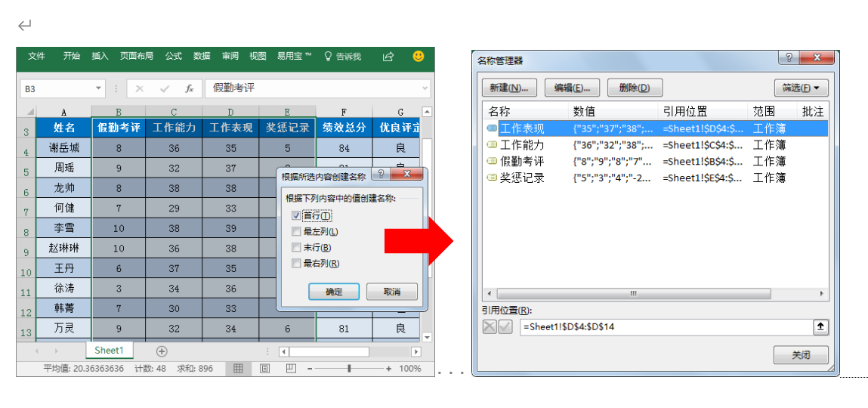This screenshot has height=408, width=868.
Task: Click the horizontal scrollbar in Name Manager list
Action: pos(633,293)
